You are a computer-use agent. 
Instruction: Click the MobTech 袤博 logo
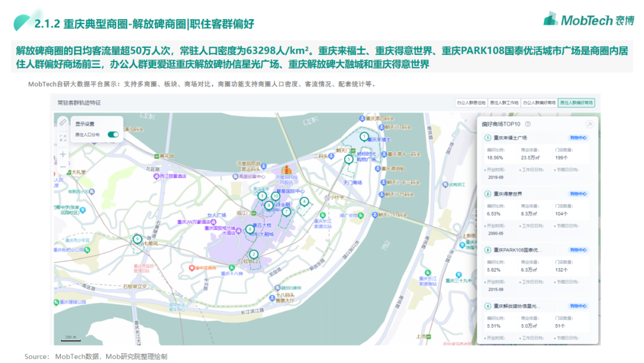tap(589, 19)
